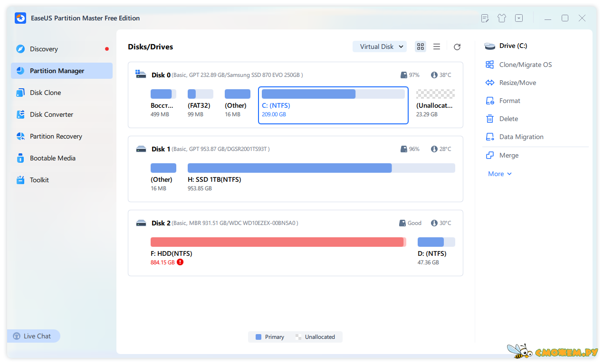
Task: Click Delete partition action
Action: [508, 119]
